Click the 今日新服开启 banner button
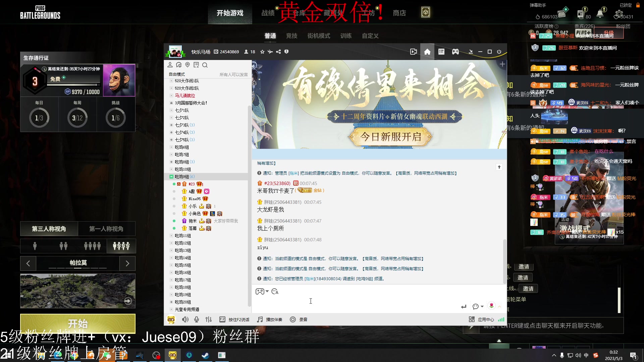 pyautogui.click(x=390, y=137)
